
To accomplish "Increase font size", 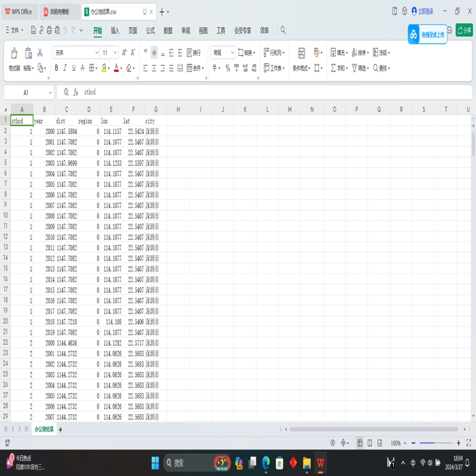I will pyautogui.click(x=124, y=53).
